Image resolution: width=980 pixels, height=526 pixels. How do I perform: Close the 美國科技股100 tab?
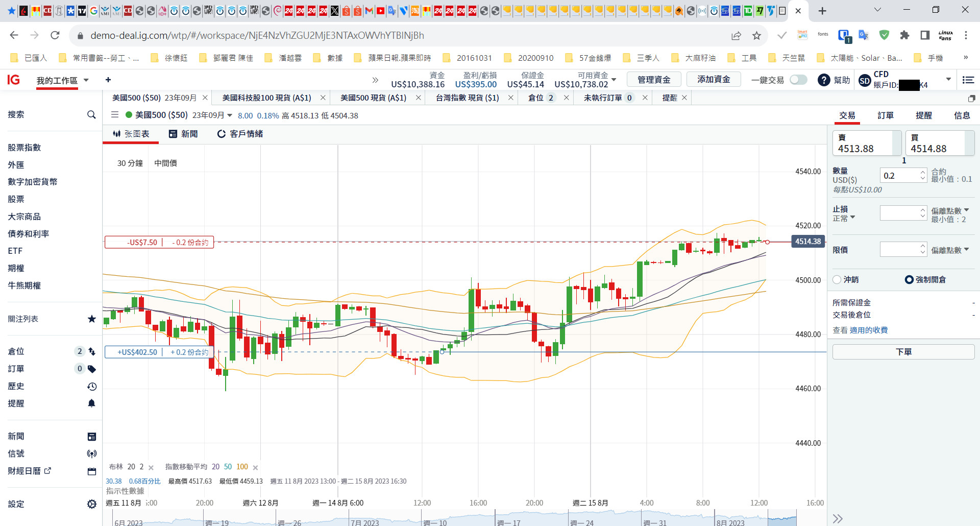(323, 98)
